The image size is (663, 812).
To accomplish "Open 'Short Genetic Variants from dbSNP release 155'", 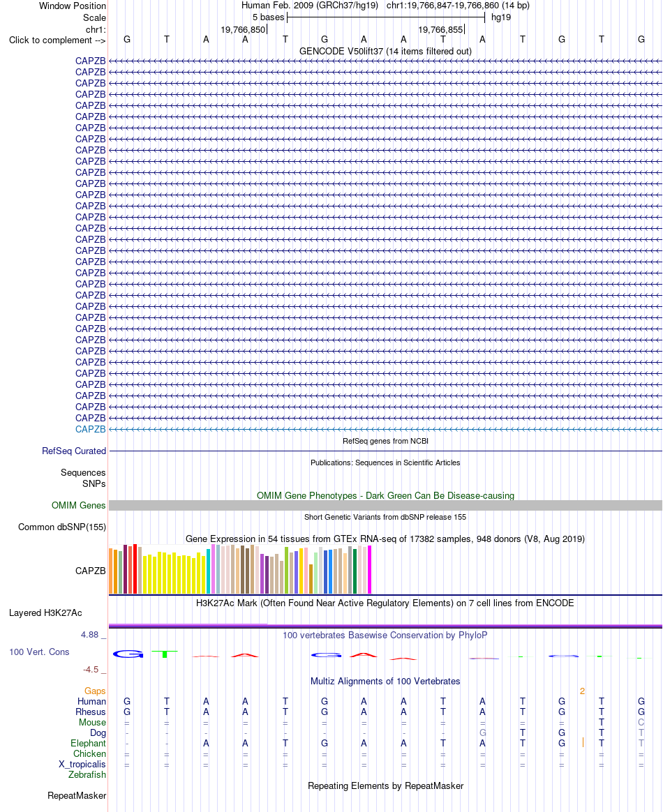I will [385, 517].
